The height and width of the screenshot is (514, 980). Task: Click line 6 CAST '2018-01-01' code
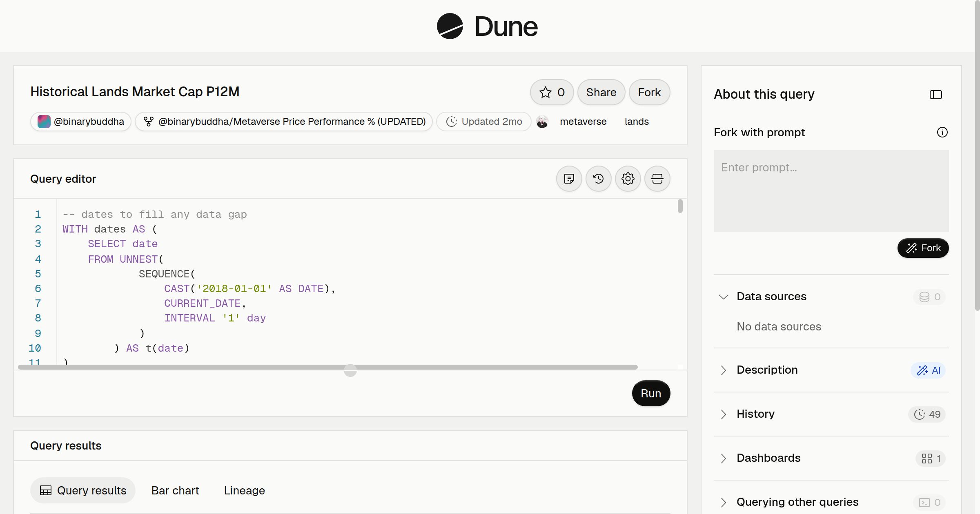(249, 289)
